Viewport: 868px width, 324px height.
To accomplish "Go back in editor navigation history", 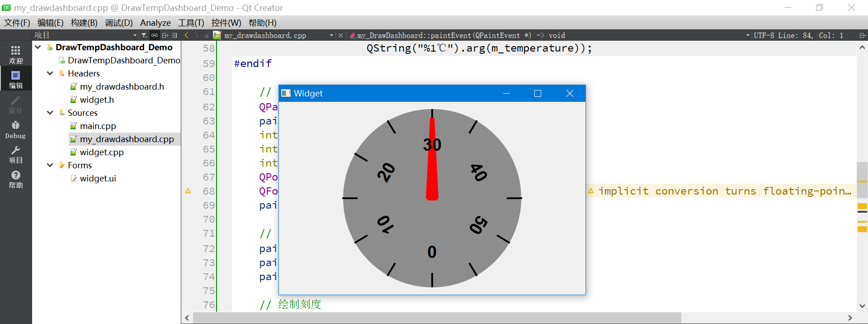I will [186, 35].
